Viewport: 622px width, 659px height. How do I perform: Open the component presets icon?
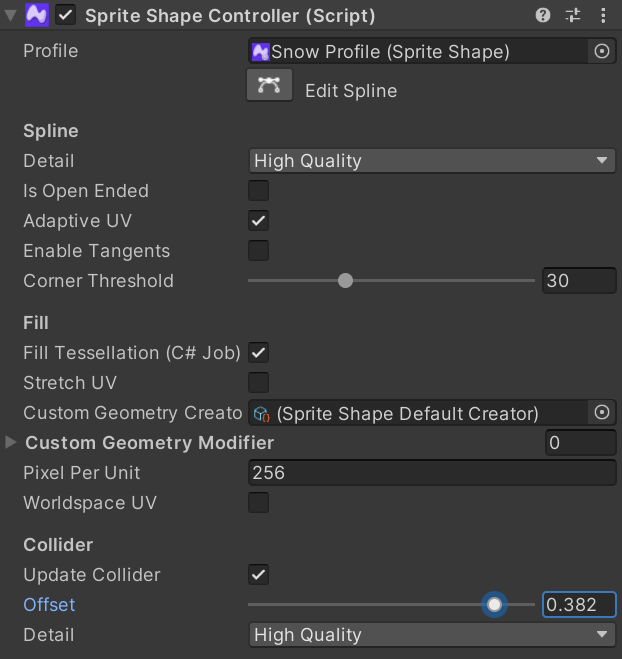573,15
